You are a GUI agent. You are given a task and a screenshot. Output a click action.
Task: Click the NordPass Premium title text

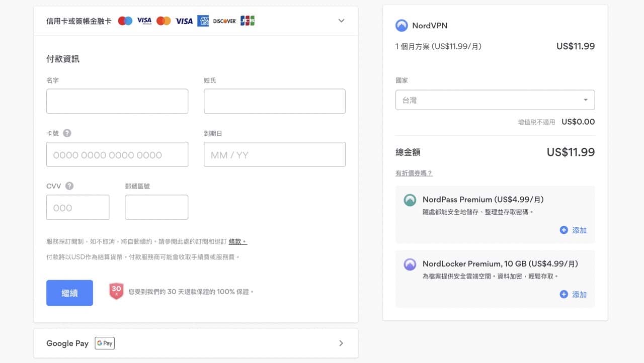click(483, 200)
